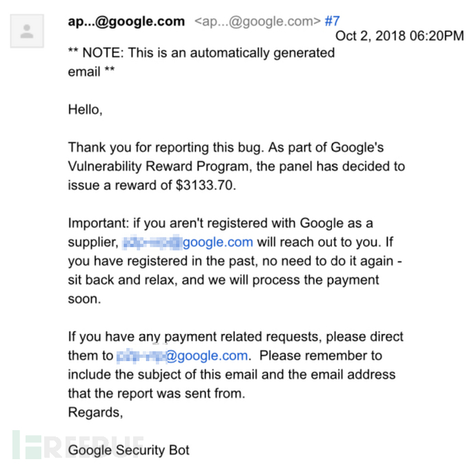The width and height of the screenshot is (476, 464).
Task: Click the FreeBuf watermark logo
Action: click(77, 445)
